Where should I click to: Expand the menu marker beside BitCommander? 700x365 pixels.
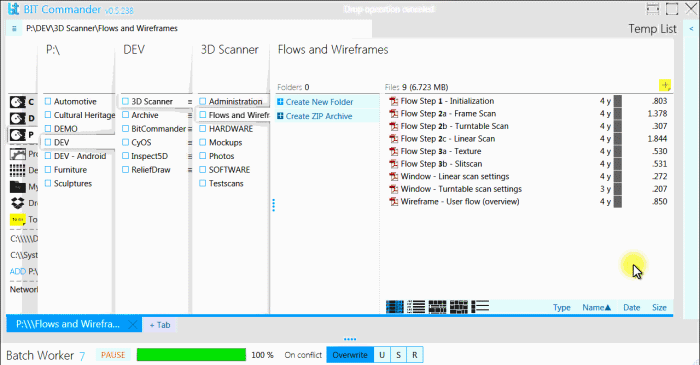[190, 129]
